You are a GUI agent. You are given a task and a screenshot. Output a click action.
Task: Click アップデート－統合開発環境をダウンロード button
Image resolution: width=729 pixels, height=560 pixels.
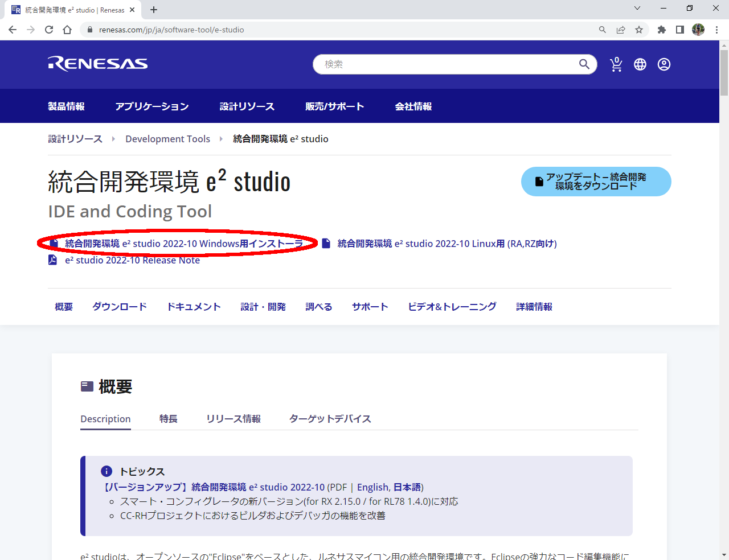(x=596, y=182)
